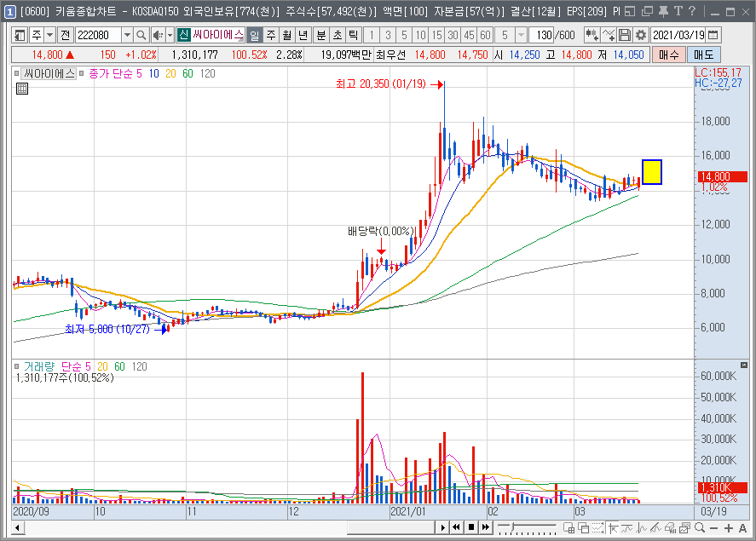Click the 5 interval preset

(x=404, y=35)
